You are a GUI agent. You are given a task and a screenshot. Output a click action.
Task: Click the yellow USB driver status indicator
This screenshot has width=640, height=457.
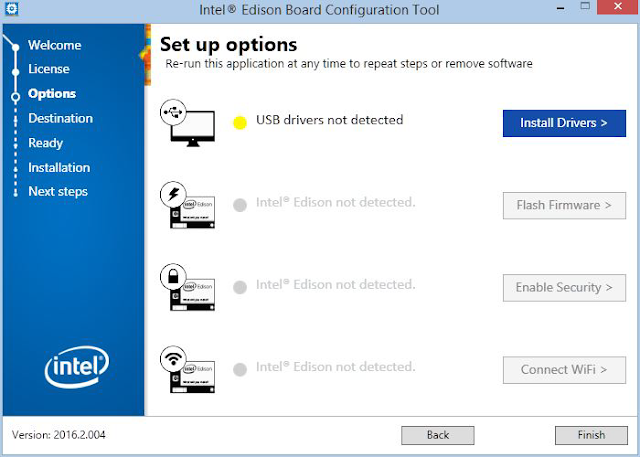tap(240, 122)
